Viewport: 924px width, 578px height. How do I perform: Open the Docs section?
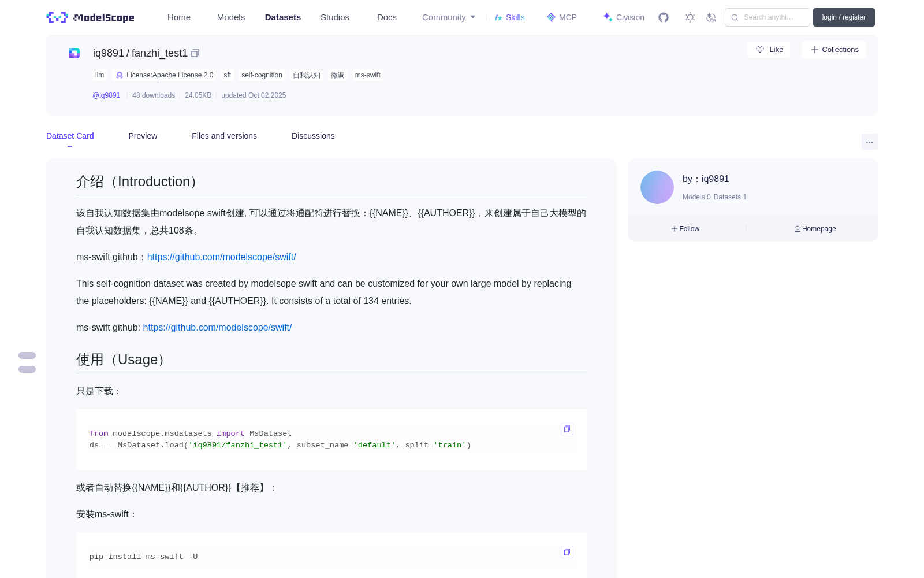click(387, 17)
